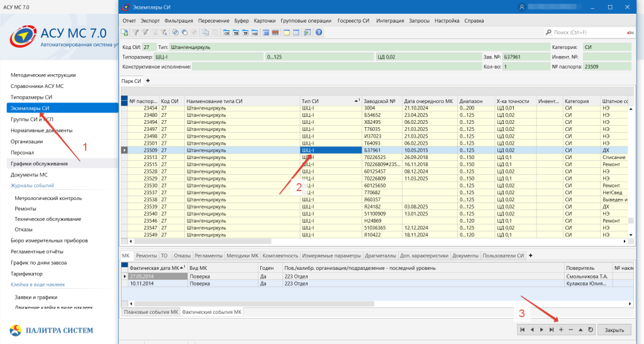
Task: Open the folder icon labeled ТР in toolbar
Action: pyautogui.click(x=245, y=33)
